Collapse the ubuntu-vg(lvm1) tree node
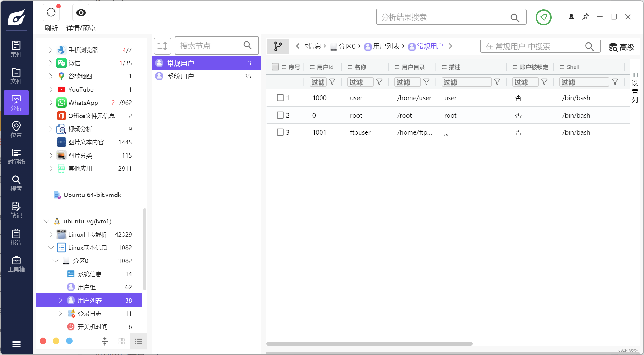Screen dimensions: 644x355 46,221
